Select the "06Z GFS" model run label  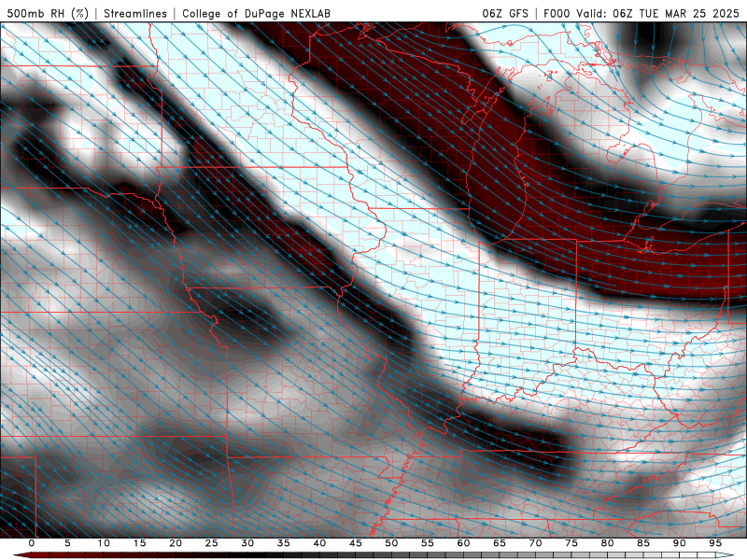(505, 13)
